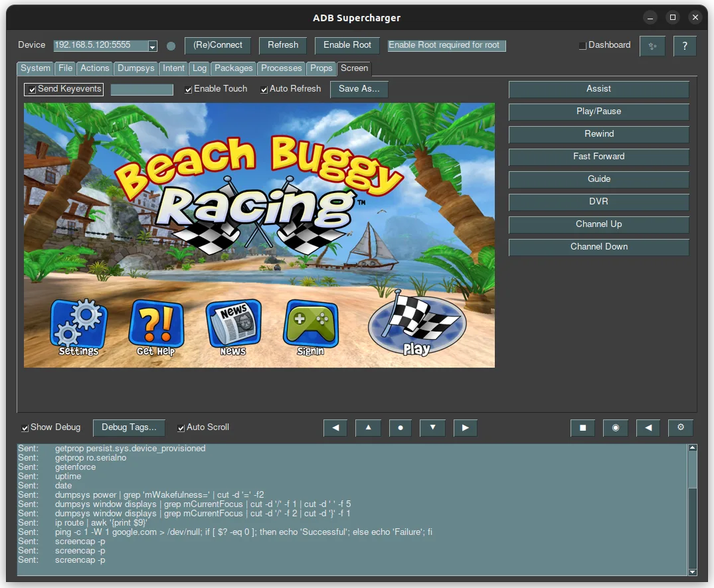Click the Refresh button

[283, 46]
